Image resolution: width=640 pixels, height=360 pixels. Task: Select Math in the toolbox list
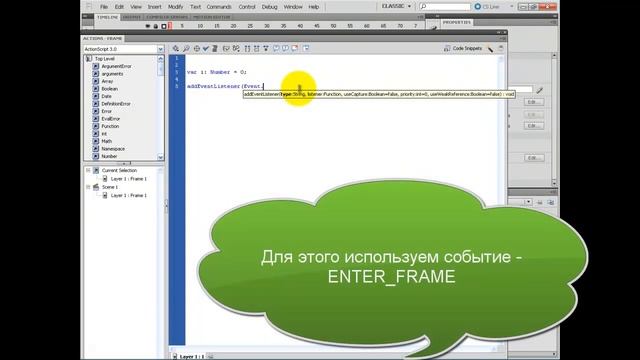[x=106, y=141]
